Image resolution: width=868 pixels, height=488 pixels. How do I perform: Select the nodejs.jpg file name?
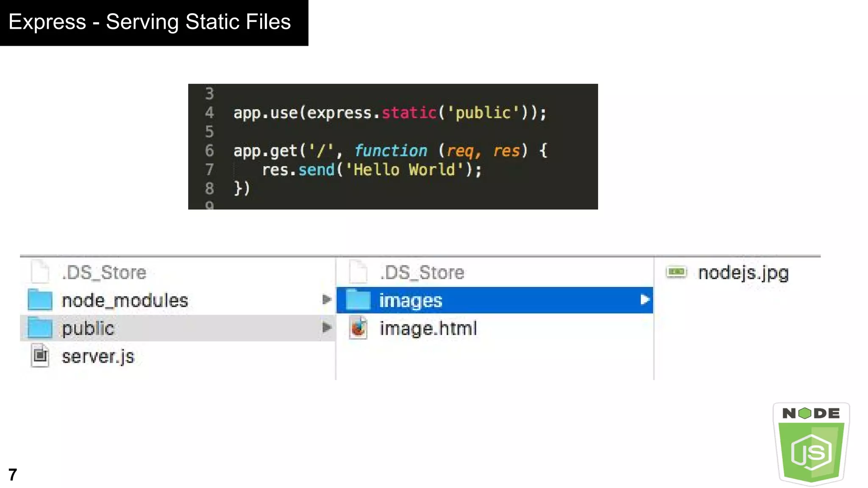[743, 273]
